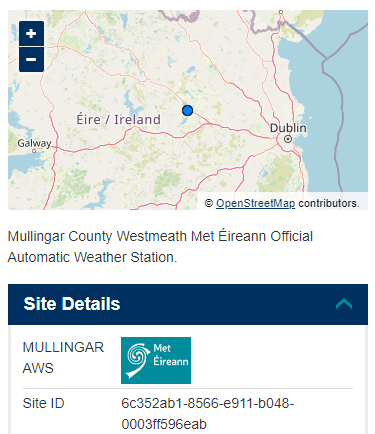This screenshot has height=434, width=375.
Task: Click the Met Éireann logo
Action: 156,360
